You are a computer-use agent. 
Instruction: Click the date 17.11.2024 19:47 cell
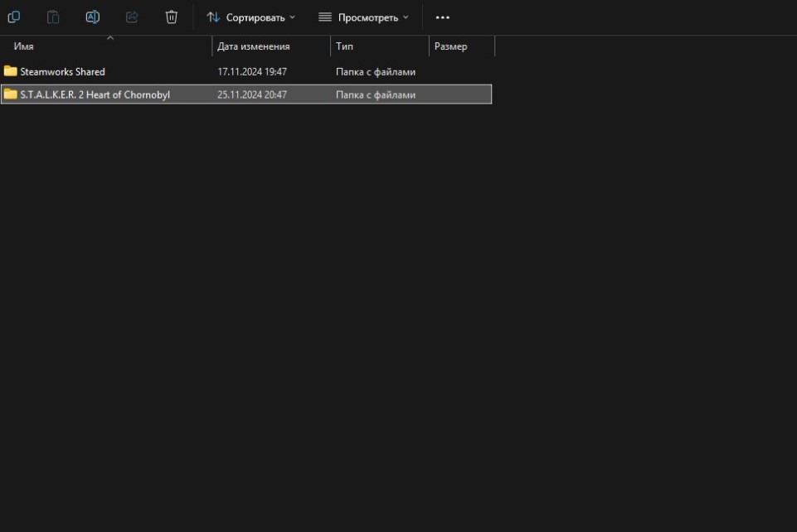252,72
